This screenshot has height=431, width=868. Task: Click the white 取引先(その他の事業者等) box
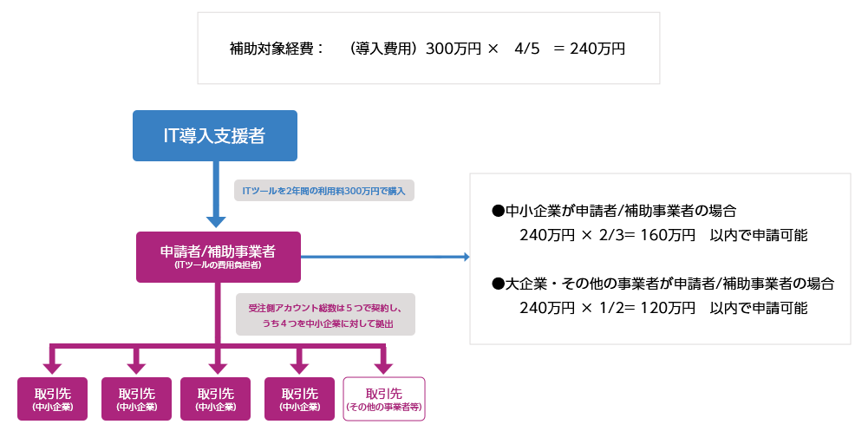384,399
